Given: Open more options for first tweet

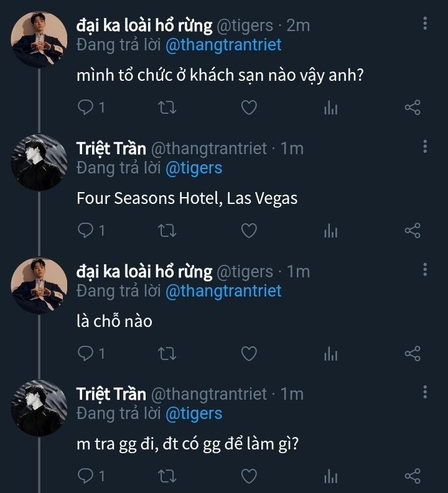Looking at the screenshot, I should 425,24.
